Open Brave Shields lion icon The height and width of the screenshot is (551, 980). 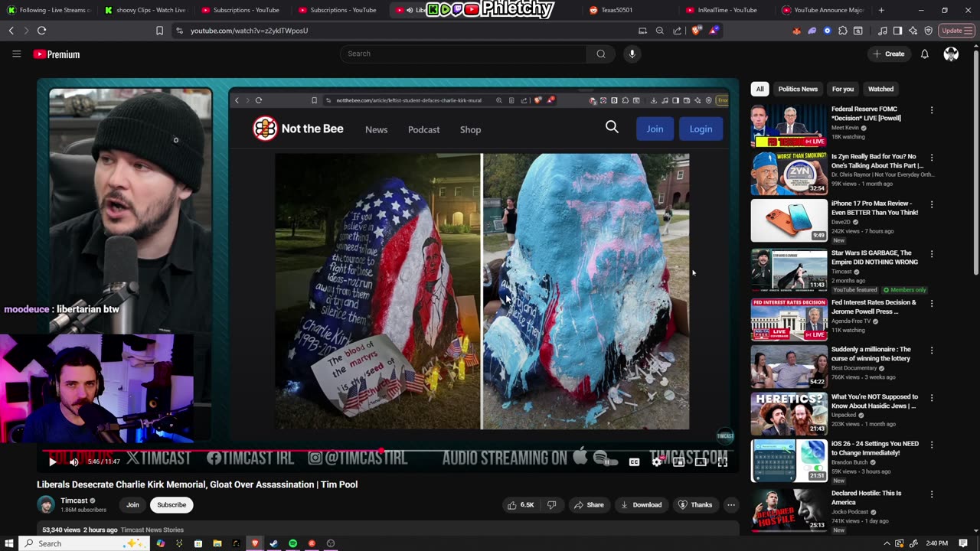pos(696,31)
